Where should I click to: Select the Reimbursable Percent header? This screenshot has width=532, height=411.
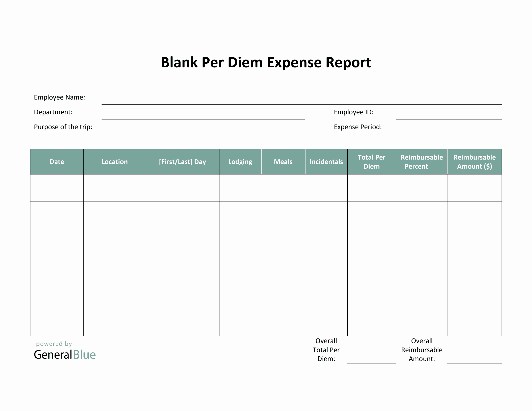tap(421, 161)
